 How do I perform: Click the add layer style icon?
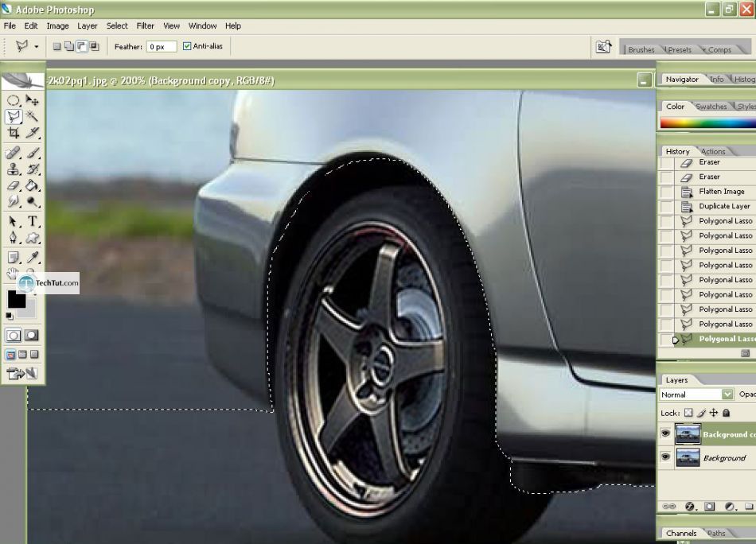click(x=689, y=506)
